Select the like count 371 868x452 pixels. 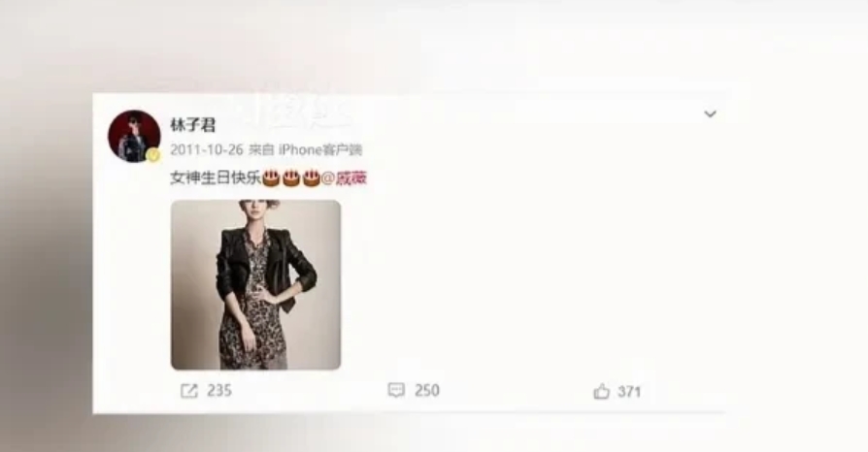point(629,392)
